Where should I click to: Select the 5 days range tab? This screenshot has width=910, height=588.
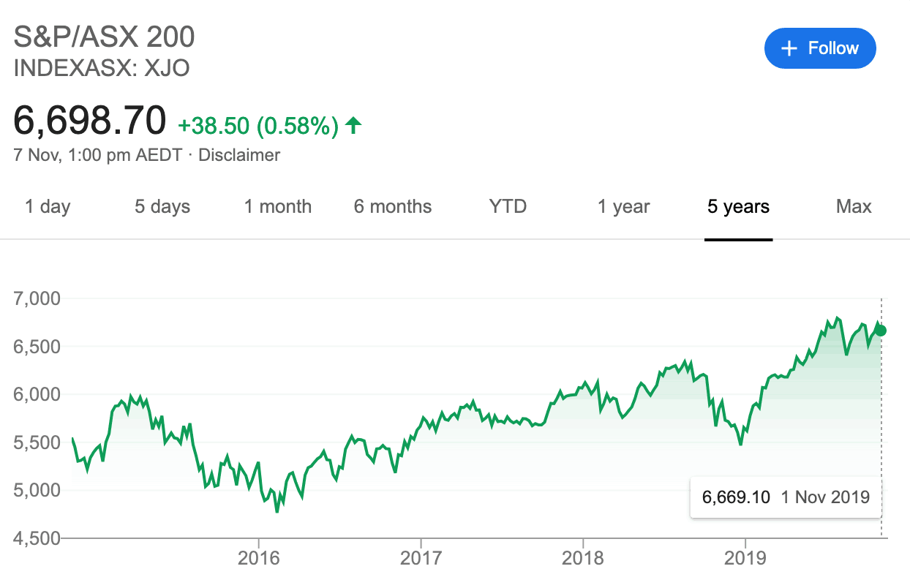(162, 207)
